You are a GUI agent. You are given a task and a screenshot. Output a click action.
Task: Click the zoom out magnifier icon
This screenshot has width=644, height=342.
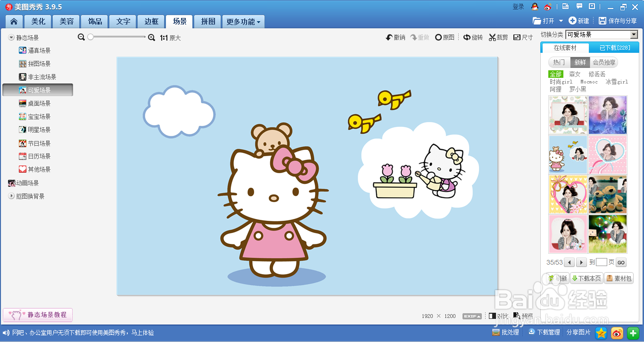click(82, 37)
